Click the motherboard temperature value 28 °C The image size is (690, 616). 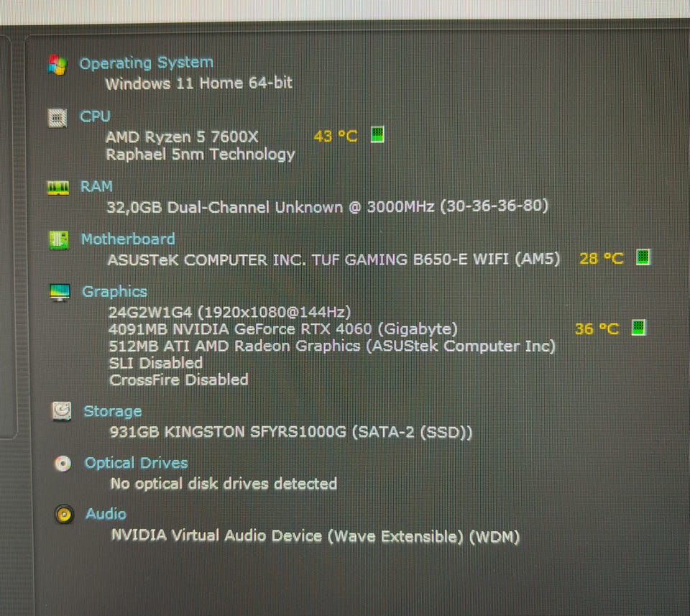602,258
